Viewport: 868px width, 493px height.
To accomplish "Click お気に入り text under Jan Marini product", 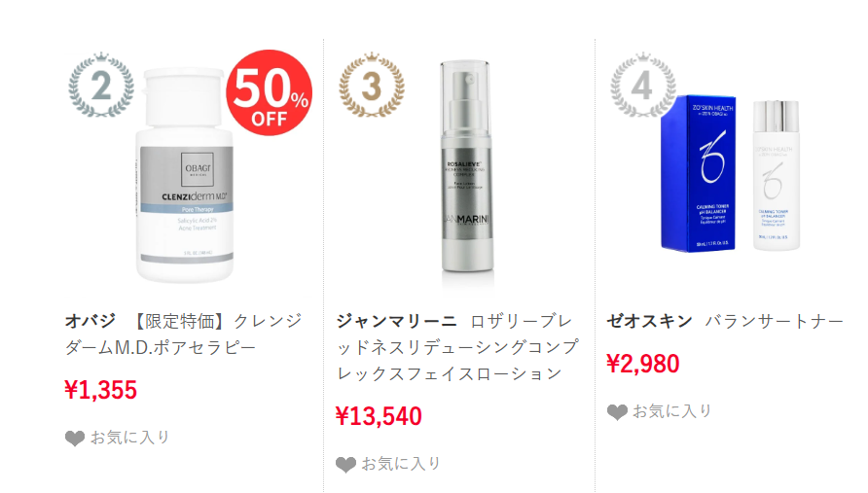I will tap(401, 464).
